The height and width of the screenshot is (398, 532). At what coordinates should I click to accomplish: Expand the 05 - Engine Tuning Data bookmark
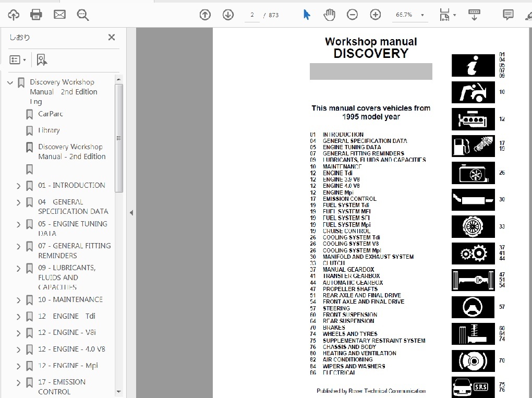[x=19, y=225]
